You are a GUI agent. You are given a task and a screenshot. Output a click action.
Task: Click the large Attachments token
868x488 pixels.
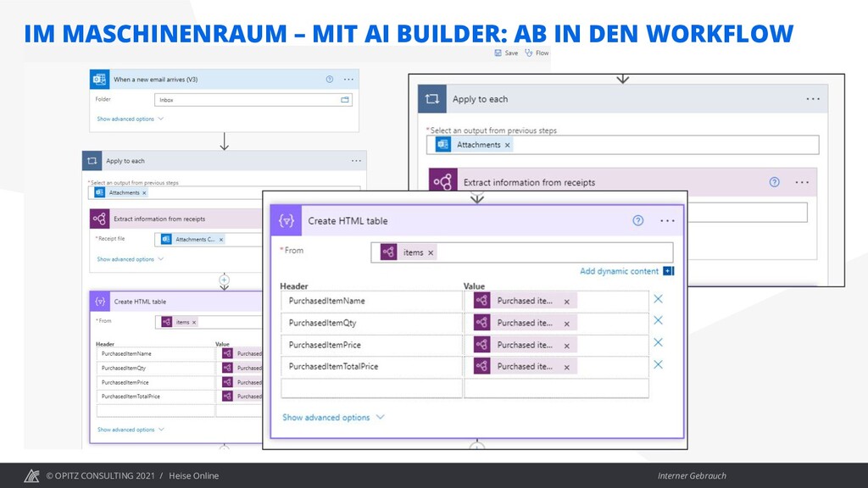tap(473, 145)
